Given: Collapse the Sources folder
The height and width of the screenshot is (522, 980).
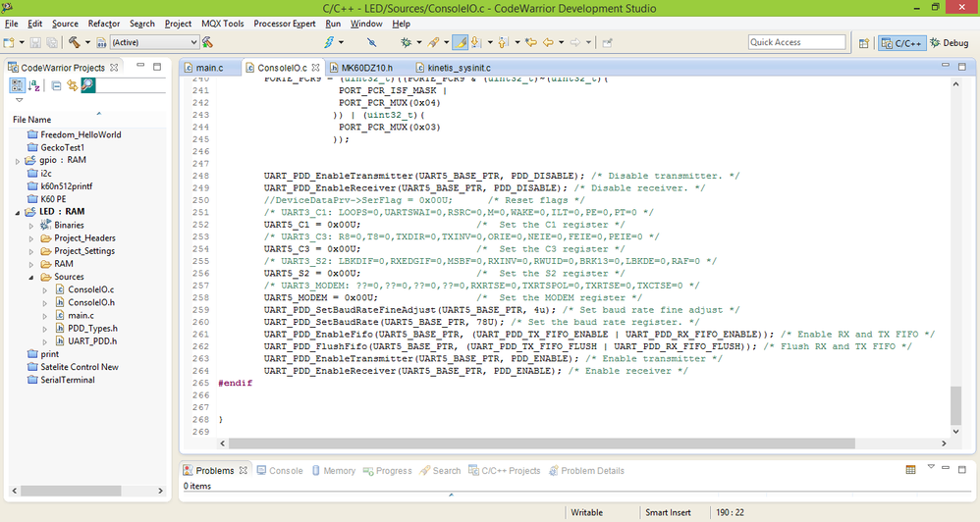Looking at the screenshot, I should point(31,278).
